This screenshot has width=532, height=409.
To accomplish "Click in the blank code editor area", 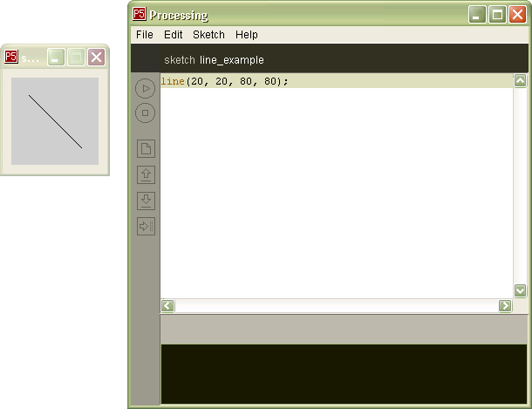I will (337, 194).
